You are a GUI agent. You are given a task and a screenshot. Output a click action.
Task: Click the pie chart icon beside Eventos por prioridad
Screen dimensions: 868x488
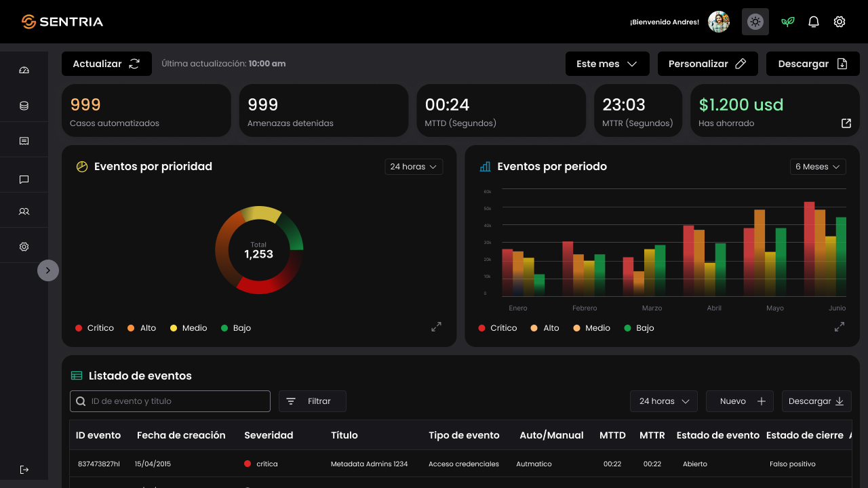tap(82, 167)
